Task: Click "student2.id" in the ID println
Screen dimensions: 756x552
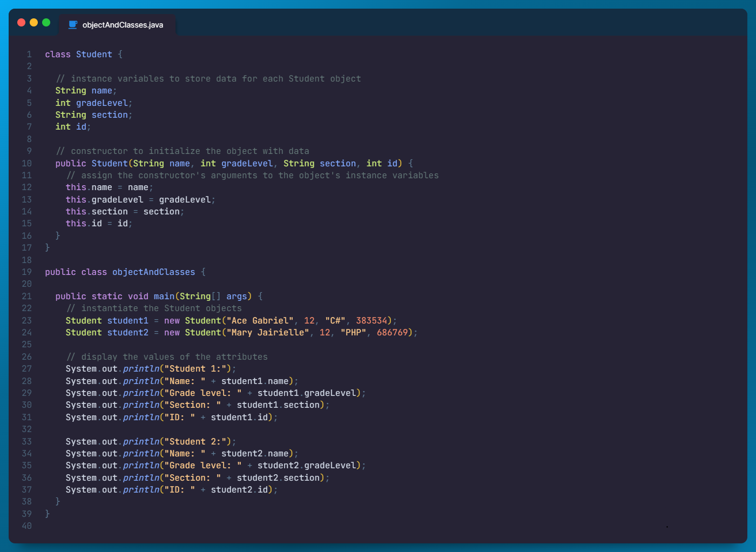Action: pyautogui.click(x=239, y=490)
